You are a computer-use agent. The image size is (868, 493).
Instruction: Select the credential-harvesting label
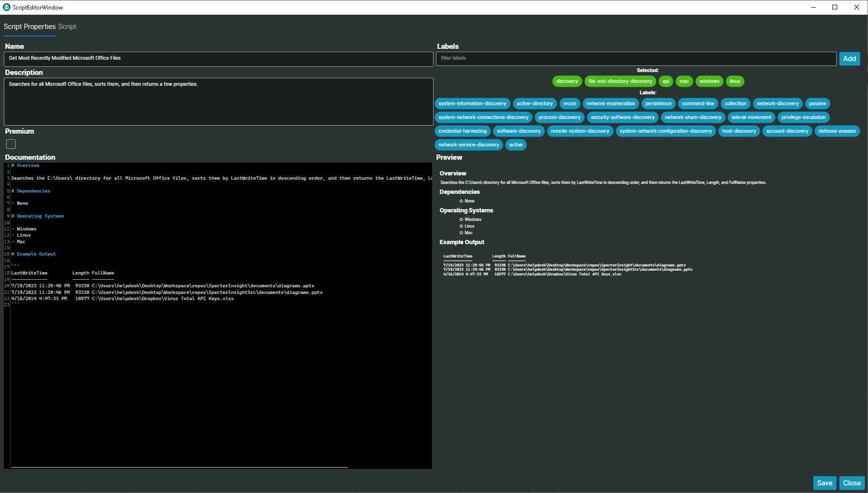pyautogui.click(x=462, y=131)
